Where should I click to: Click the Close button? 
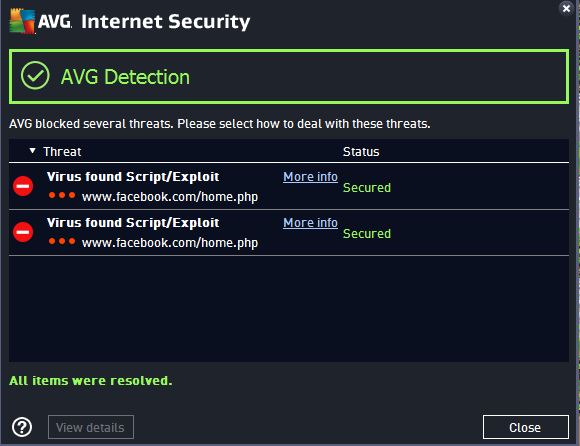(526, 427)
